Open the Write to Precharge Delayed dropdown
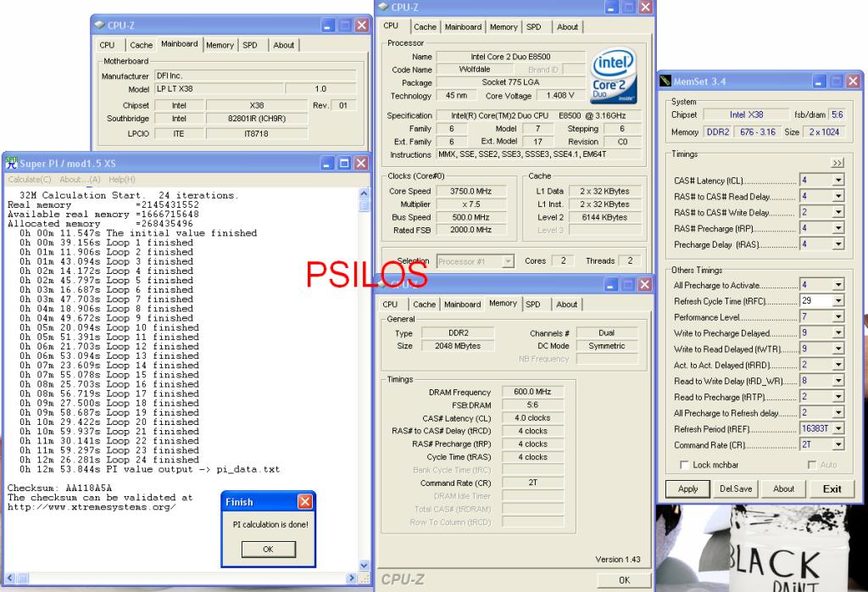 (x=838, y=332)
